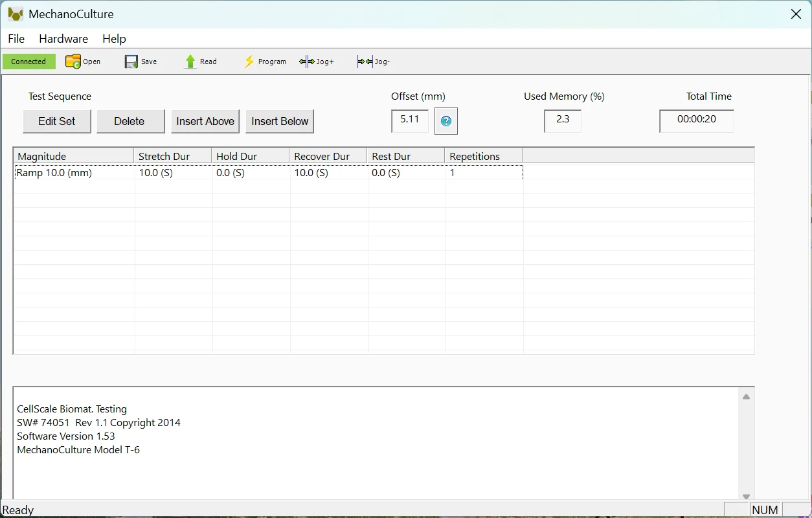Viewport: 812px width, 518px height.
Task: Click the Delete button
Action: click(x=130, y=121)
